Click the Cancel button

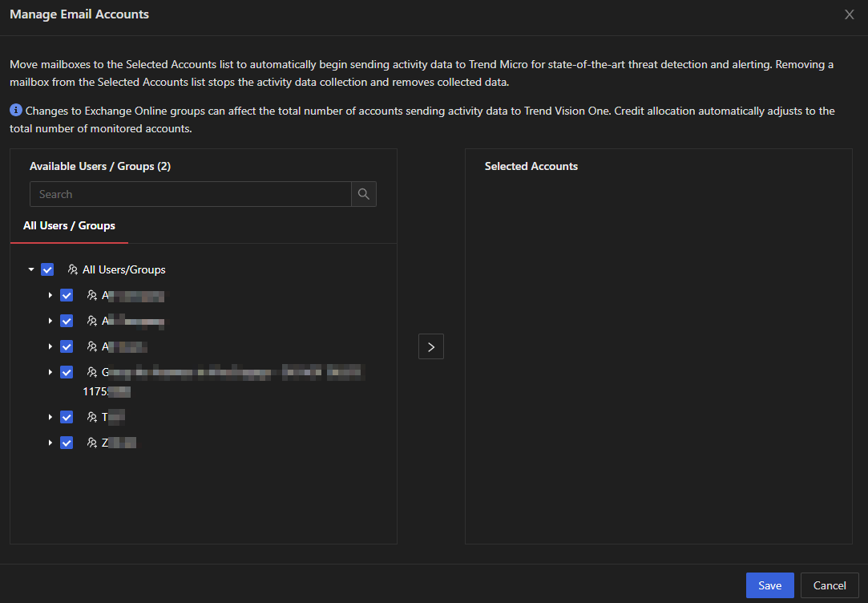tap(830, 585)
